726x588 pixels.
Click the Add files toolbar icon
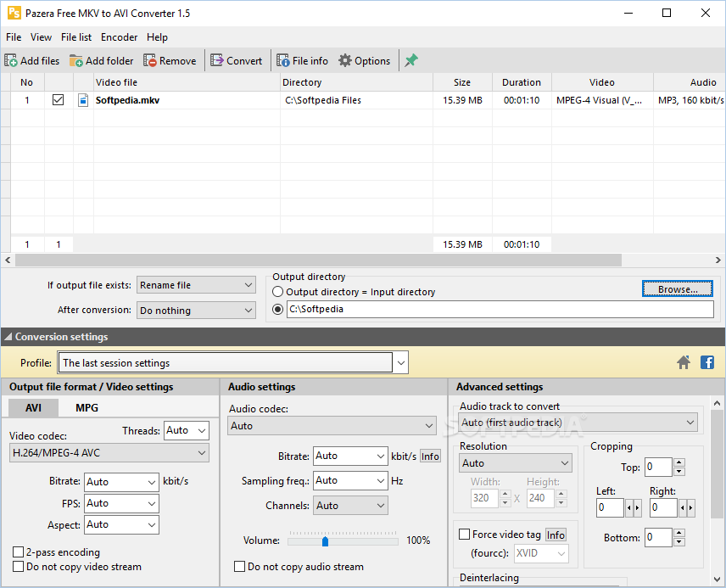11,61
